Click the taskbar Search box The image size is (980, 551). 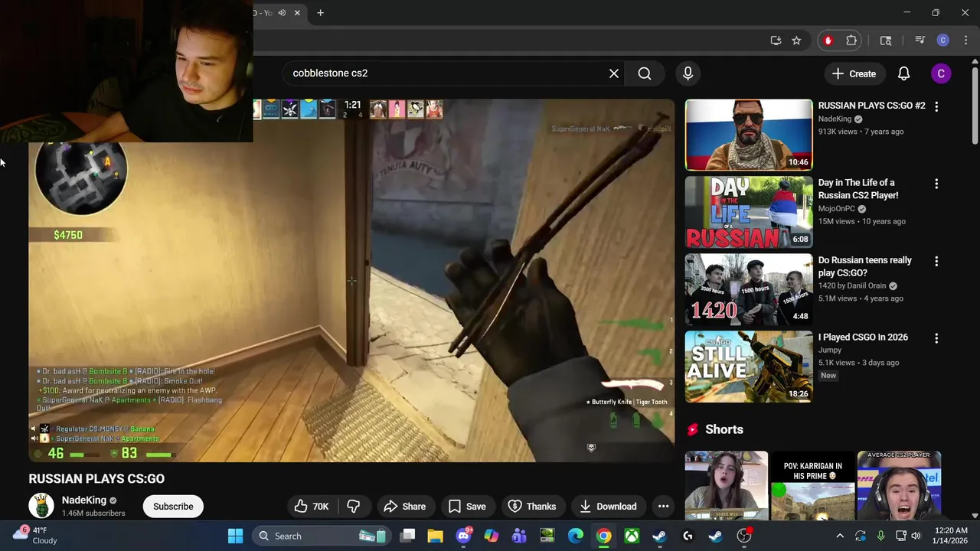pos(322,536)
